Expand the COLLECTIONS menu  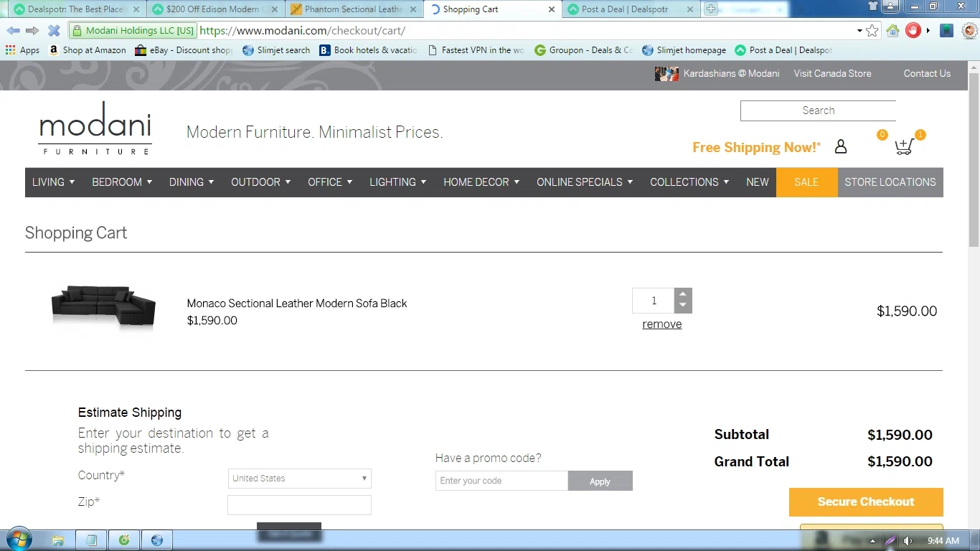click(x=689, y=182)
